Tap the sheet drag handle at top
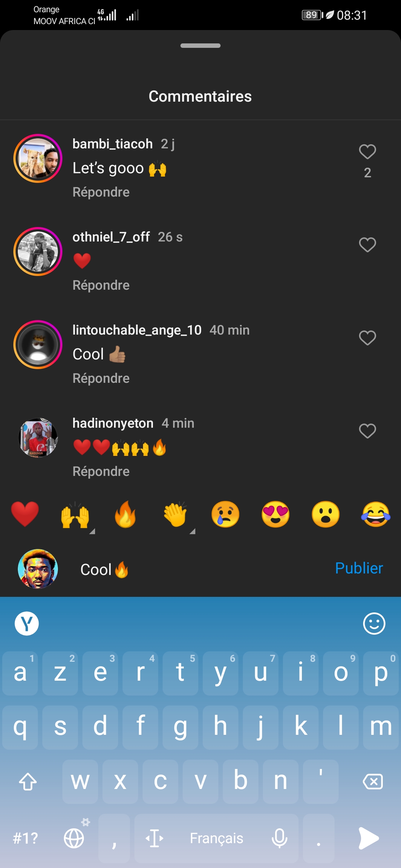Image resolution: width=401 pixels, height=868 pixels. tap(200, 46)
